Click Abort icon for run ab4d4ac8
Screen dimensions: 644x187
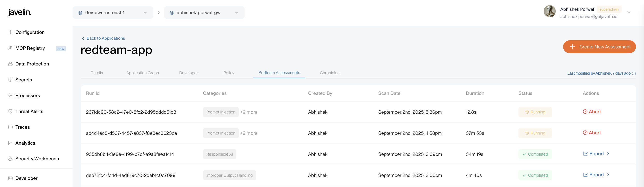click(585, 133)
